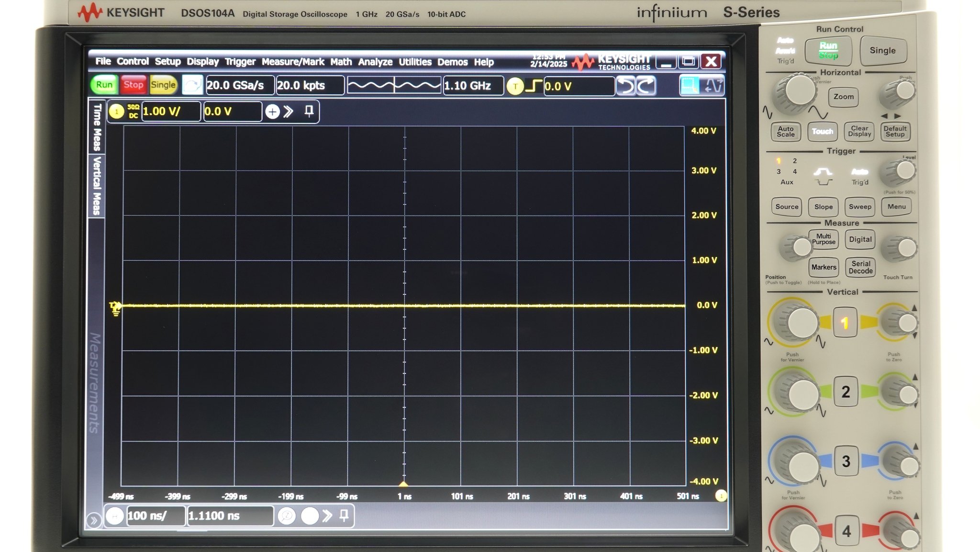
Task: Click the waveform zoom cursor tool icon
Action: [x=713, y=86]
